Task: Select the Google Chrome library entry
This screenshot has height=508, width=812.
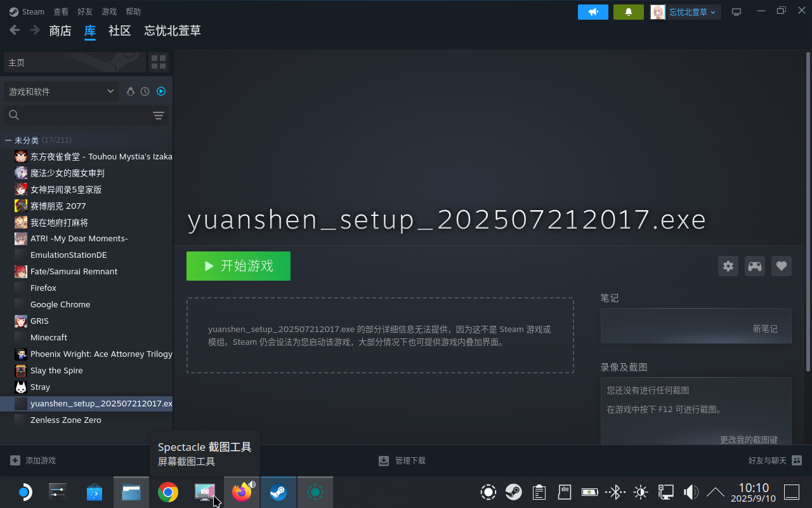Action: [88, 305]
